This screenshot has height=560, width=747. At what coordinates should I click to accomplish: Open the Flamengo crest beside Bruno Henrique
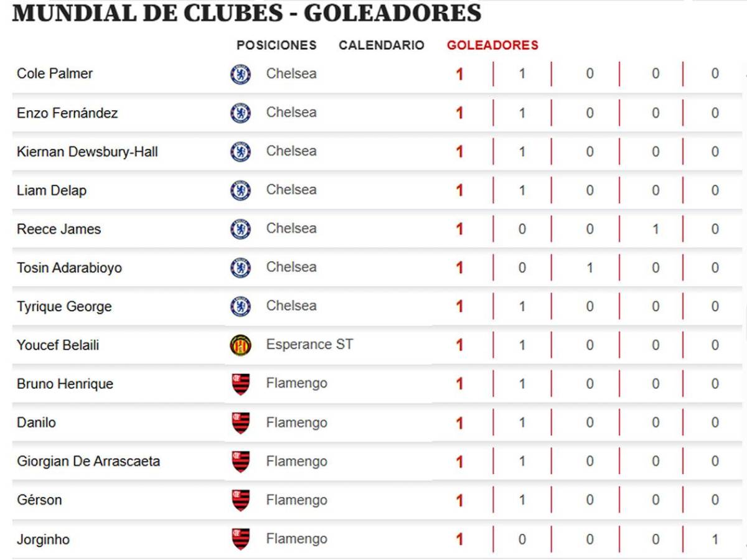tap(240, 383)
